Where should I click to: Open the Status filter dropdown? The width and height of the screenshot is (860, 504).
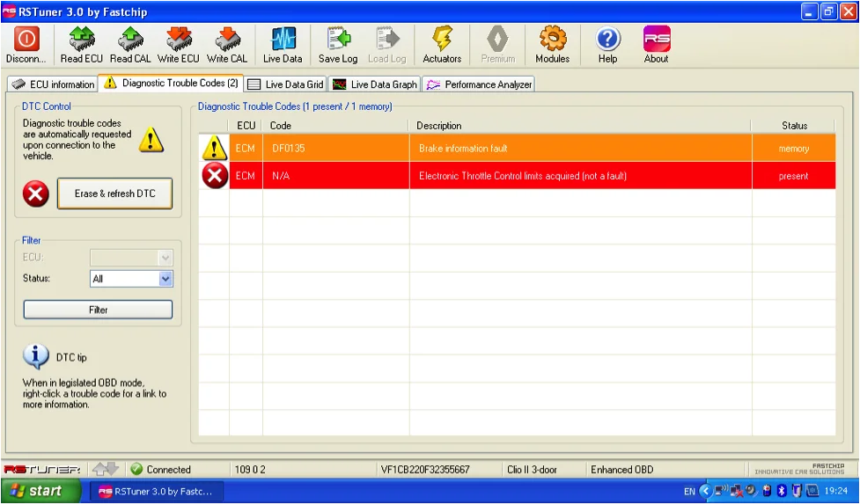coord(165,279)
